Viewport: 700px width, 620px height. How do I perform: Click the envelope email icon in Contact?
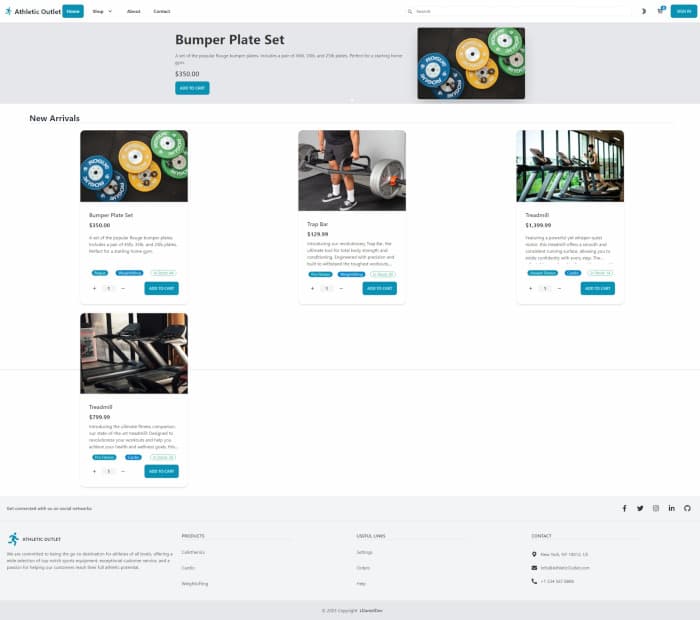[x=534, y=568]
